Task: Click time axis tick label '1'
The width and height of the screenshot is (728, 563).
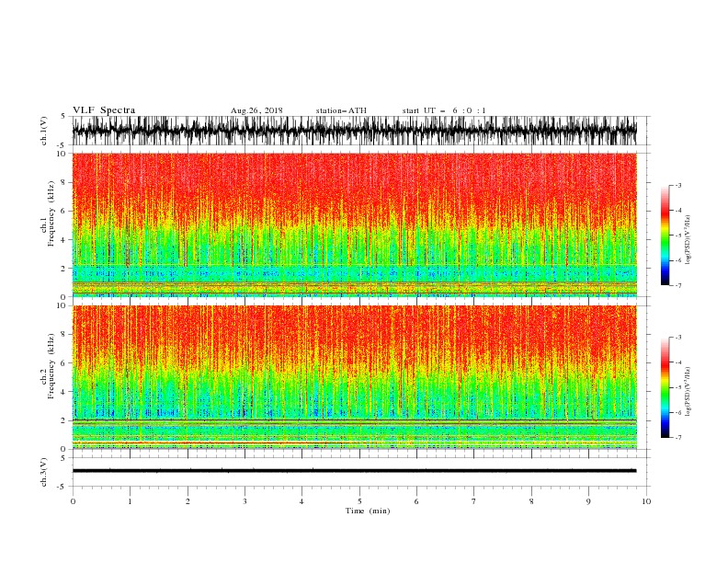Action: (x=130, y=501)
